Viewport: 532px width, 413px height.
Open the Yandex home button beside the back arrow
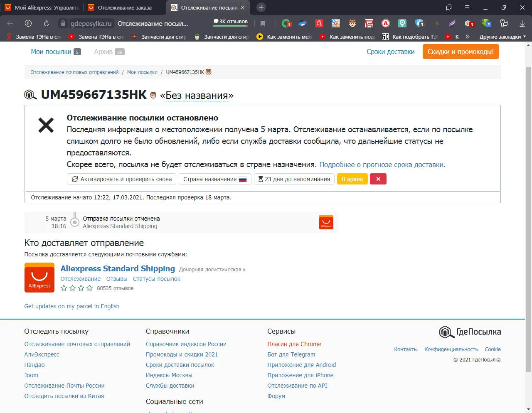28,24
